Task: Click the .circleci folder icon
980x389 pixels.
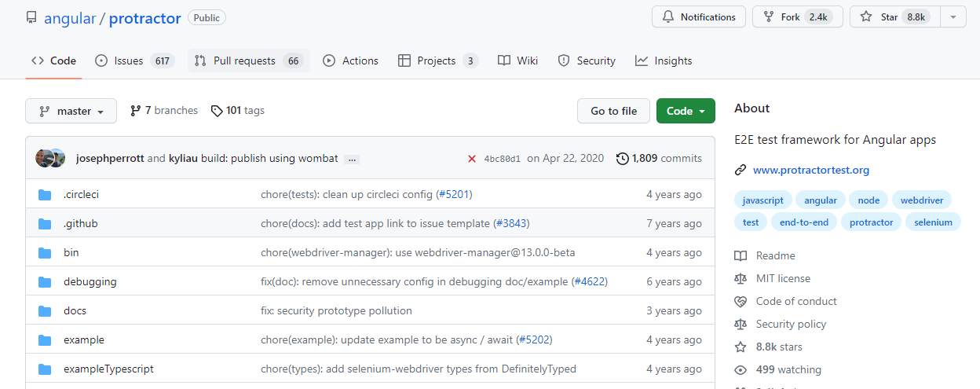Action: click(x=45, y=194)
